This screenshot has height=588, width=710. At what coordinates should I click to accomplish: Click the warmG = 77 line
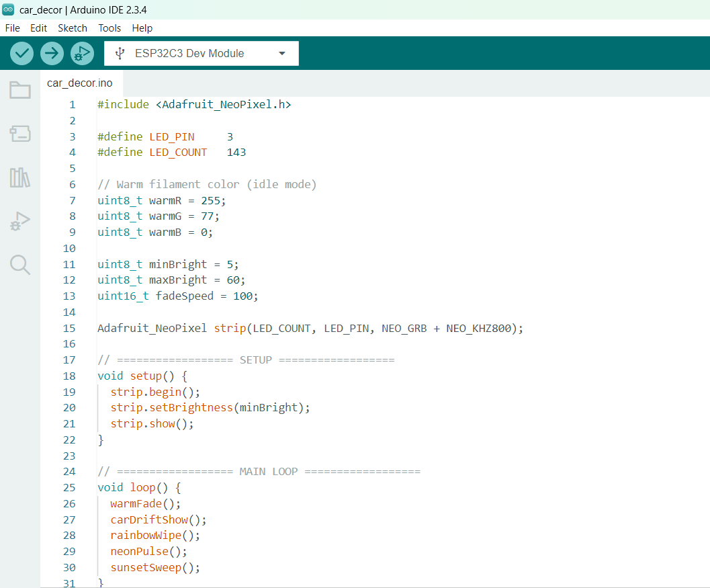[x=159, y=216]
